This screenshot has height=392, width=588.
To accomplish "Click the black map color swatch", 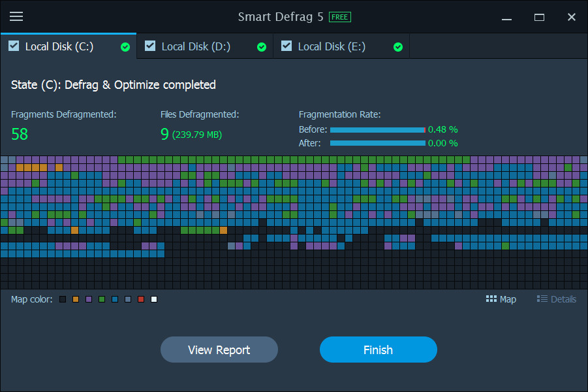I will (63, 299).
